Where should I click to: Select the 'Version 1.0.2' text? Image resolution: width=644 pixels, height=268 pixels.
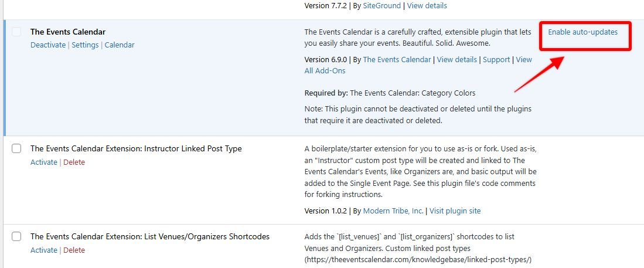(326, 211)
